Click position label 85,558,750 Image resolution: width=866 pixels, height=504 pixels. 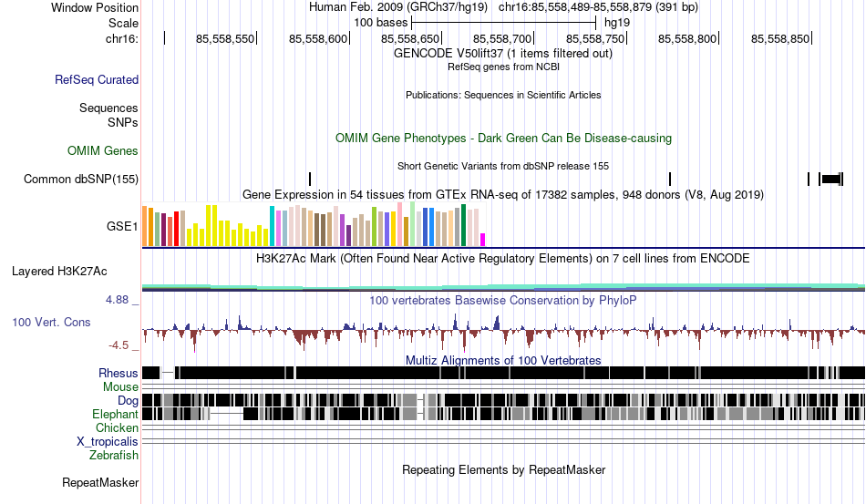(595, 38)
